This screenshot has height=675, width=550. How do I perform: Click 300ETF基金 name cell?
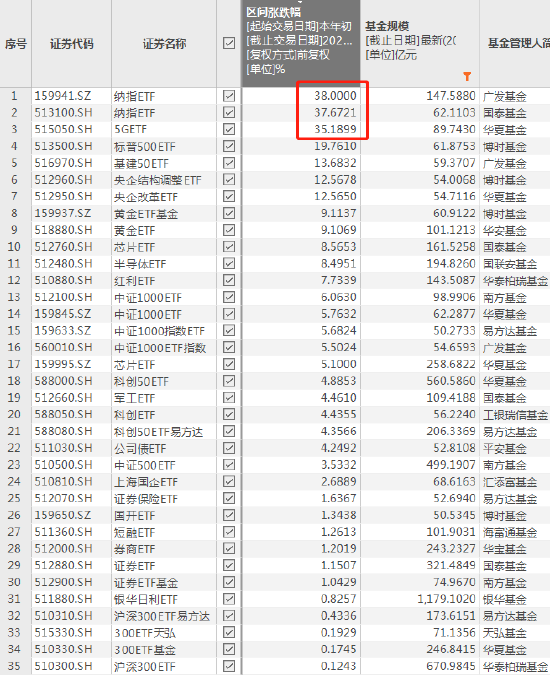click(x=145, y=650)
